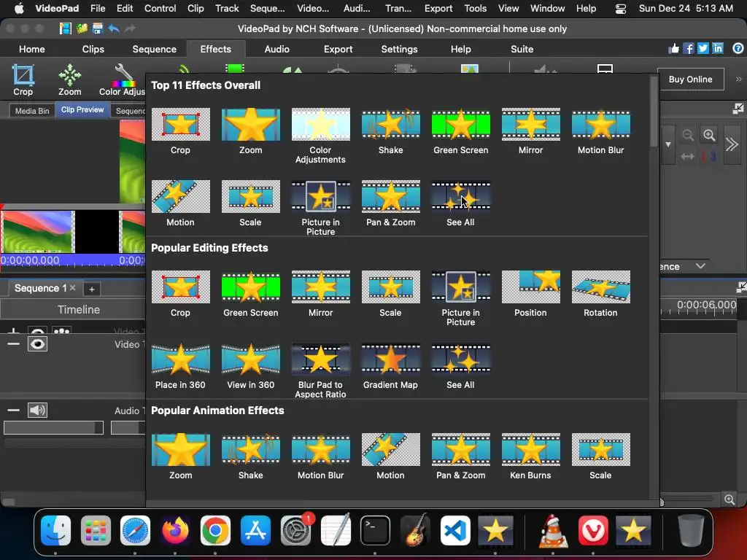Screen dimensions: 747x560
Task: Switch to the Sequence ribbon tab
Action: pos(155,49)
